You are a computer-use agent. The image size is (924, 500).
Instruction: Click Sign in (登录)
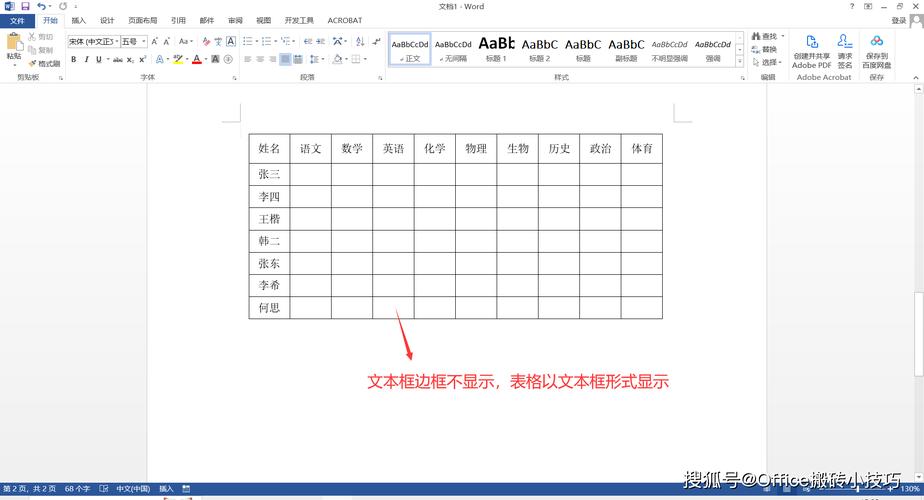(x=899, y=21)
